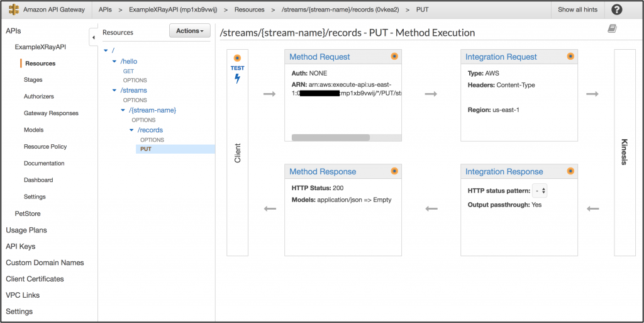Collapse the /records resource triangle

(131, 130)
